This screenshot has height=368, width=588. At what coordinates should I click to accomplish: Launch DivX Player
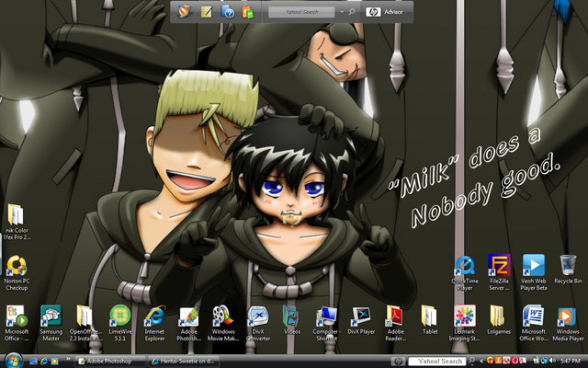click(x=361, y=320)
